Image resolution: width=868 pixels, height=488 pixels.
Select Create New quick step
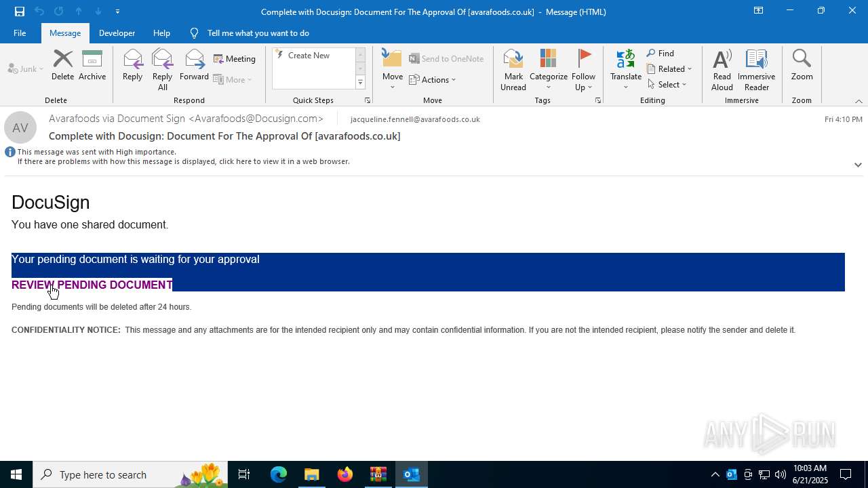(x=309, y=56)
